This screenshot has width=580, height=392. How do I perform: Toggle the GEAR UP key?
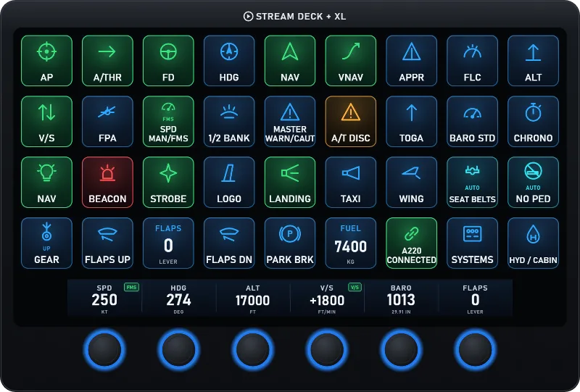[x=46, y=243]
